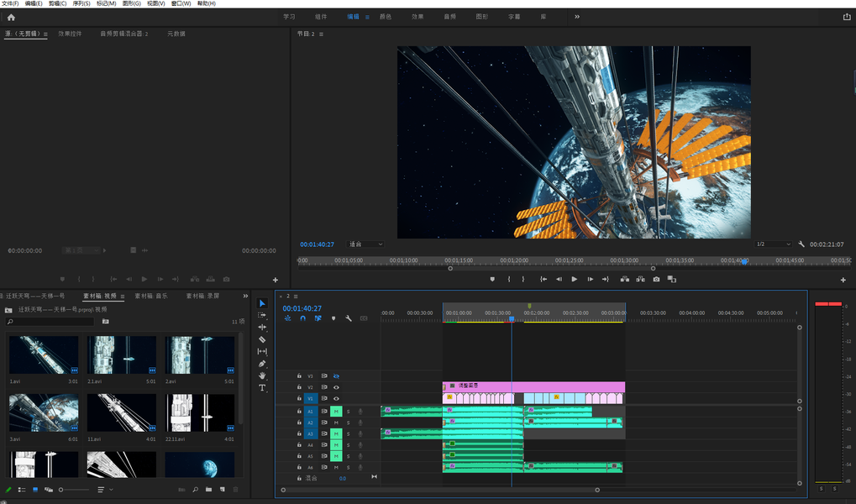Select the 3.avi clip thumbnail

point(44,412)
